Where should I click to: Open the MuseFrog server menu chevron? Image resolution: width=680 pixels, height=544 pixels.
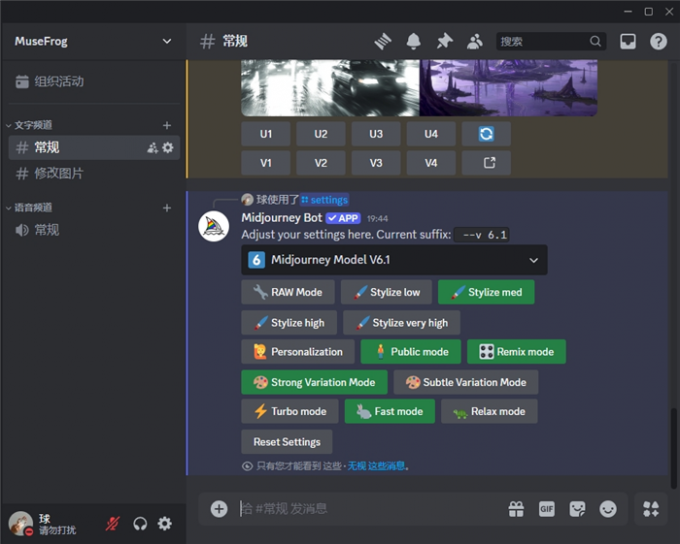[x=167, y=41]
